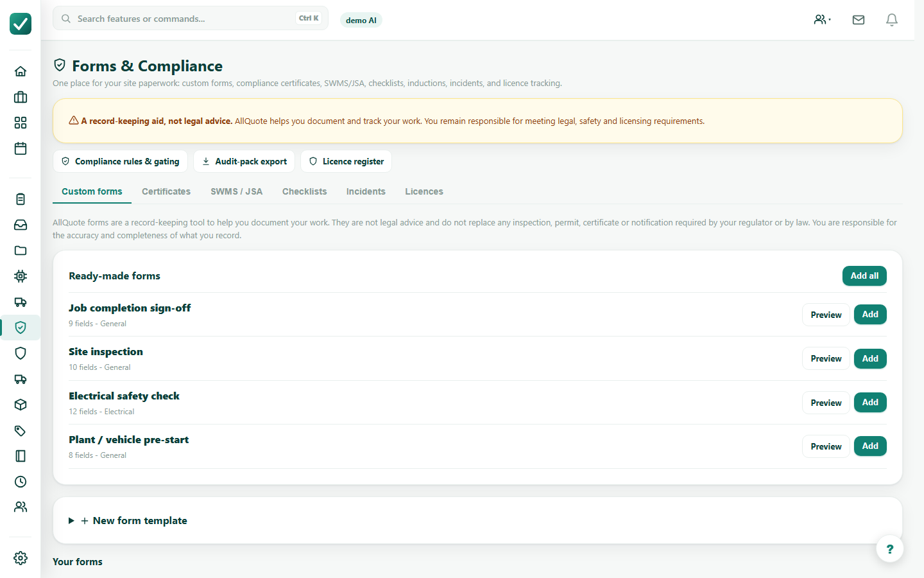Add the Electrical safety check form

coord(870,402)
